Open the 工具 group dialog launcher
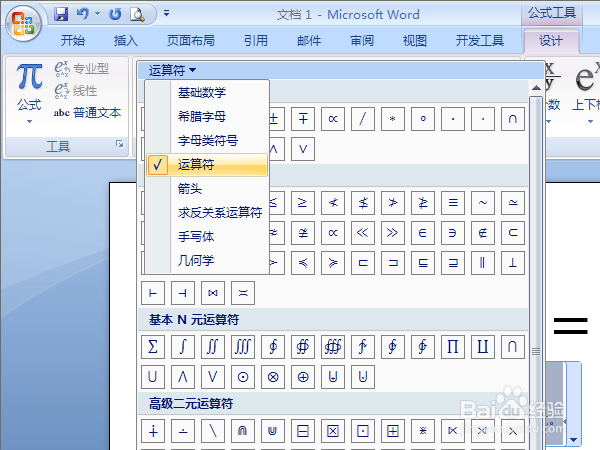 (120, 144)
